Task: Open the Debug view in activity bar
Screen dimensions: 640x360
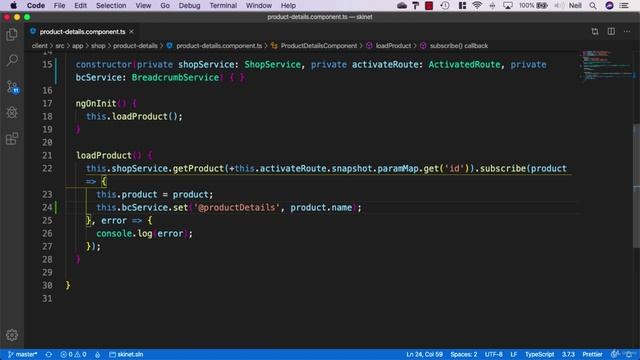Action: pyautogui.click(x=12, y=113)
